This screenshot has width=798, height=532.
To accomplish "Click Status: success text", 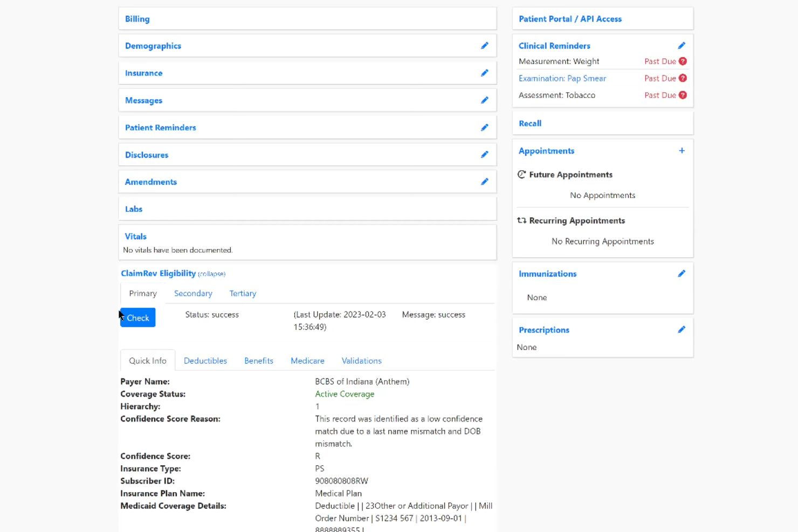I will (212, 315).
